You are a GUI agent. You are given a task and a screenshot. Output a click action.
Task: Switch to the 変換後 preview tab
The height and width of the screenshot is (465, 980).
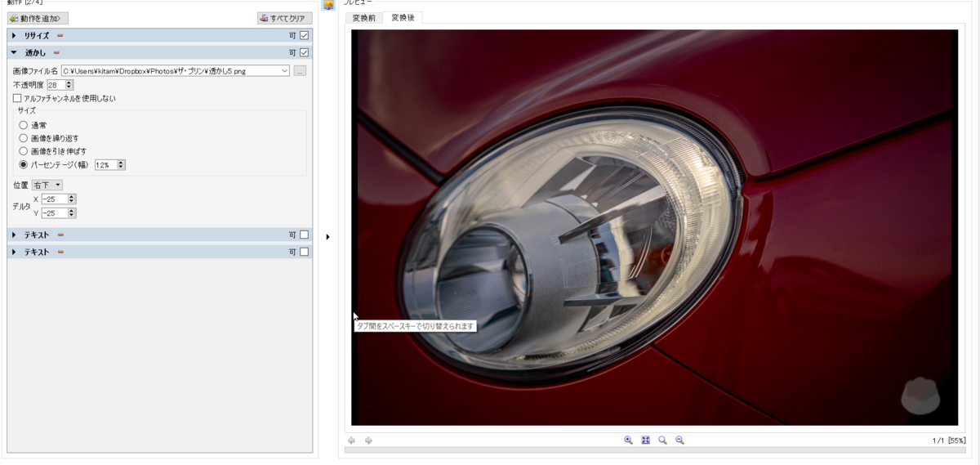pyautogui.click(x=403, y=18)
